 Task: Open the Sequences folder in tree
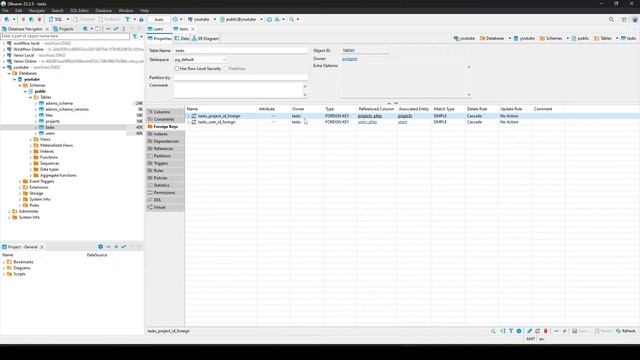coord(49,163)
